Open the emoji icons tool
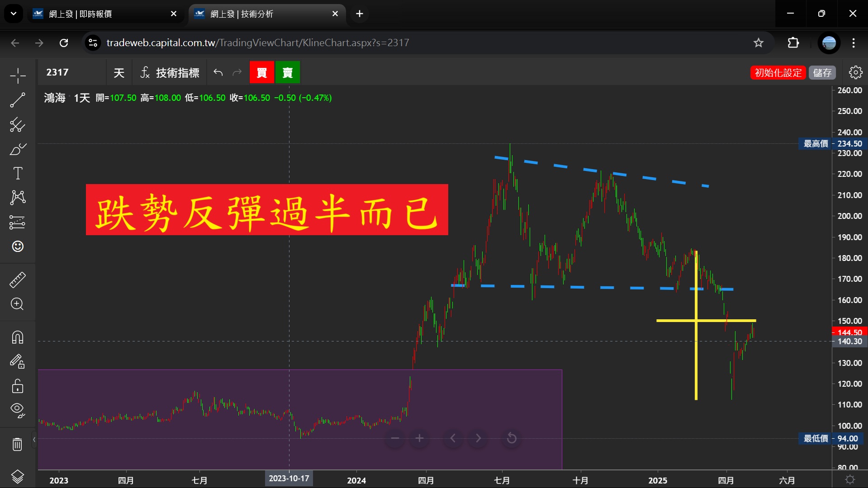The image size is (868, 488). pos(18,246)
